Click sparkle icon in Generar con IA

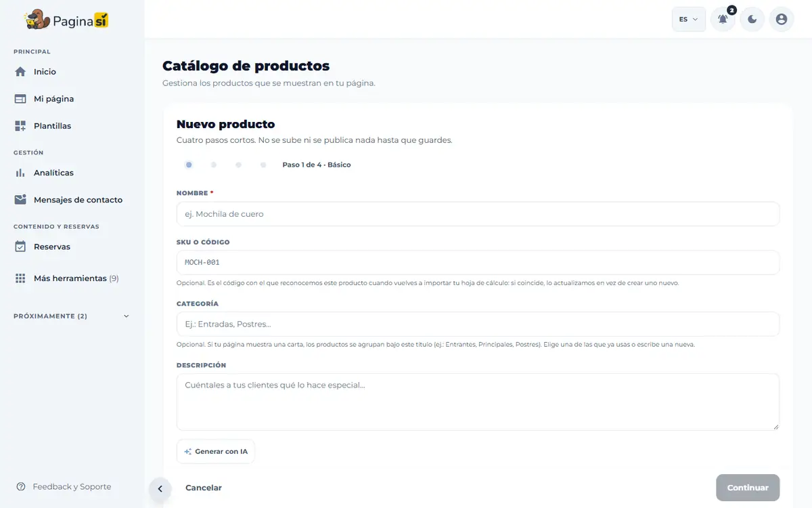(x=188, y=452)
